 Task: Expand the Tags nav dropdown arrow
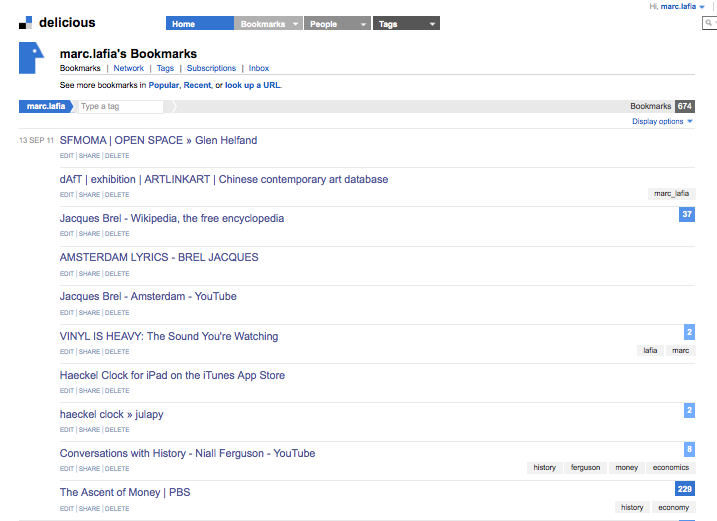coord(432,24)
